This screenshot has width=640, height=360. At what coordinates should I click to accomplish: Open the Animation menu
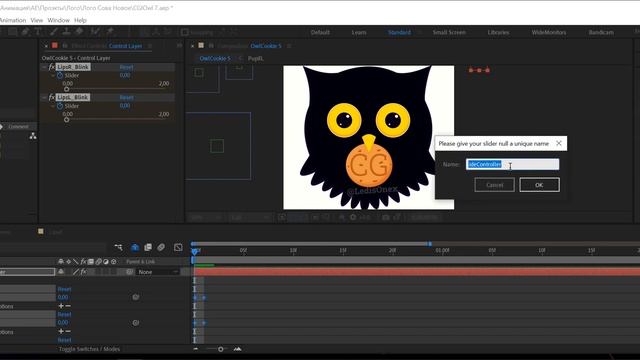pyautogui.click(x=12, y=20)
